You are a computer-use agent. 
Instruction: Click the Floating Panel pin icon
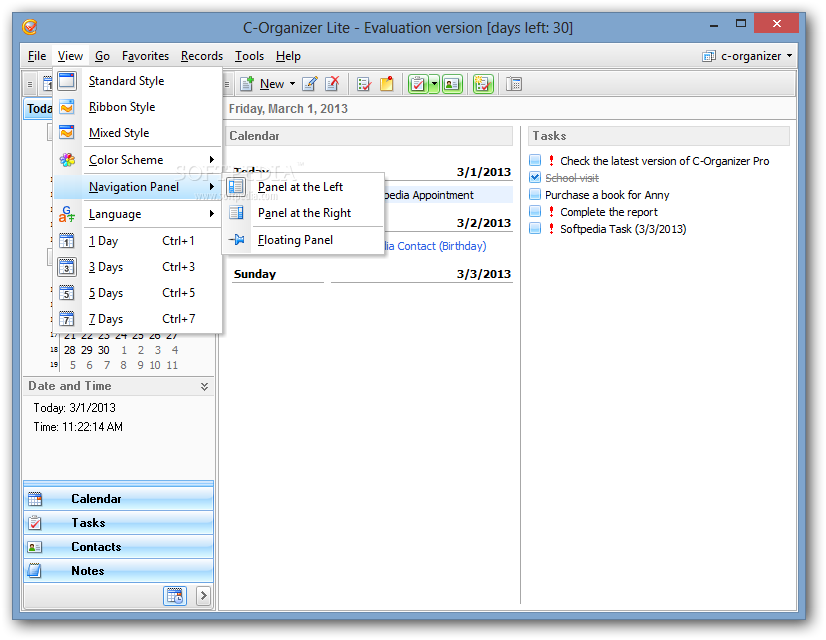pos(237,240)
